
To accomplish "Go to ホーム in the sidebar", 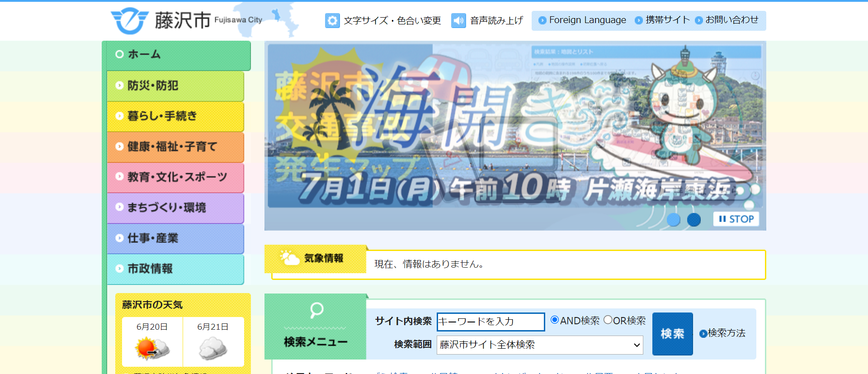I will click(x=178, y=55).
